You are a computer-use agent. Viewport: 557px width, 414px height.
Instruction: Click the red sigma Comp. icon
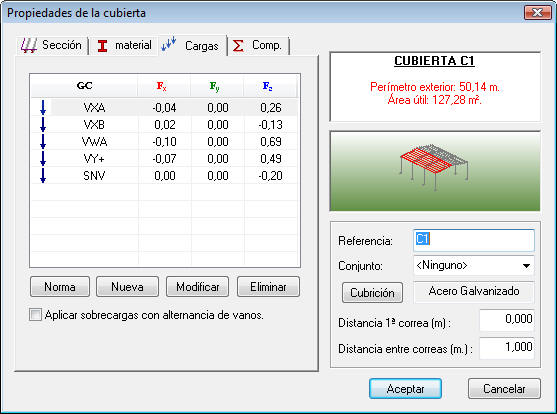click(x=238, y=46)
